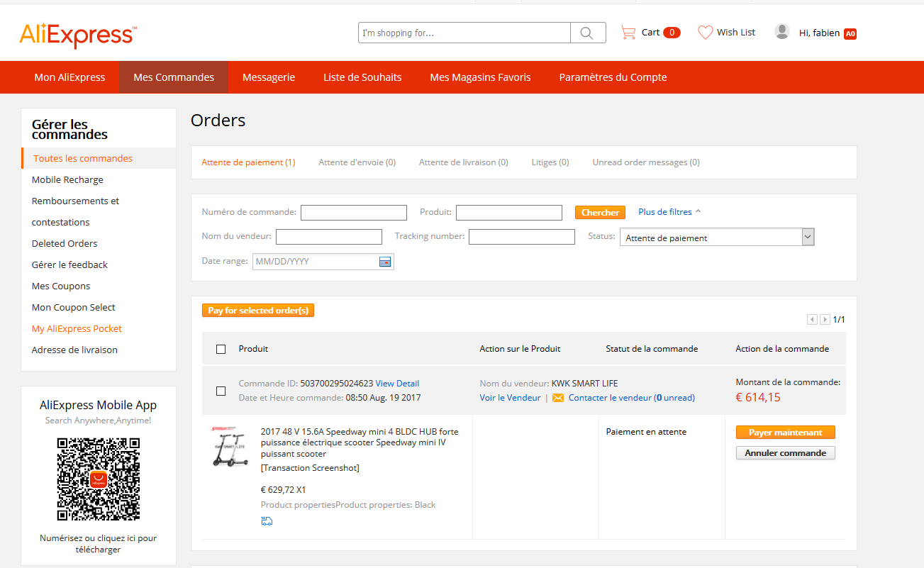Open Mes Magasins Favoris menu item
Screen dimensions: 924x568
[480, 77]
